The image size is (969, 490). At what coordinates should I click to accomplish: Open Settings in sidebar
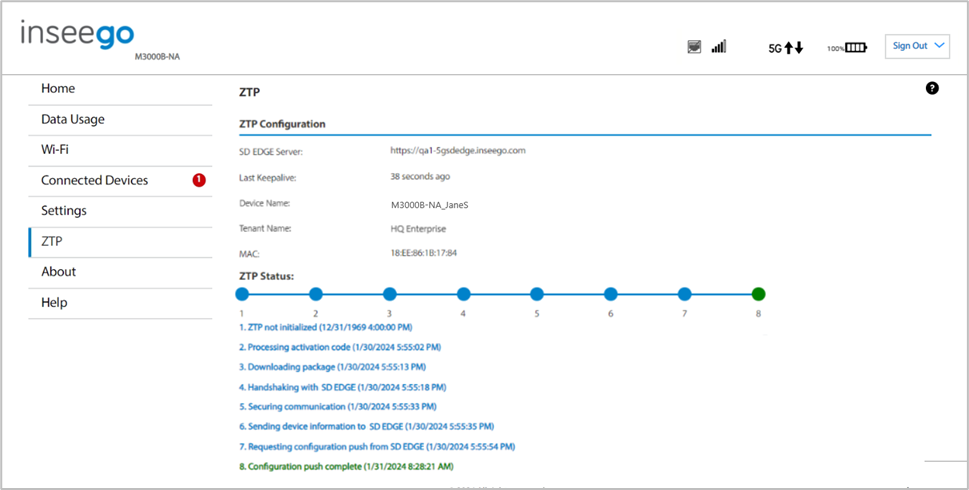click(120, 211)
